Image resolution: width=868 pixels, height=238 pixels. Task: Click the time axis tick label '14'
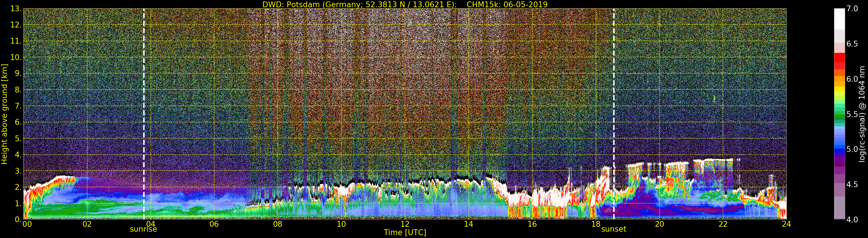click(x=468, y=224)
